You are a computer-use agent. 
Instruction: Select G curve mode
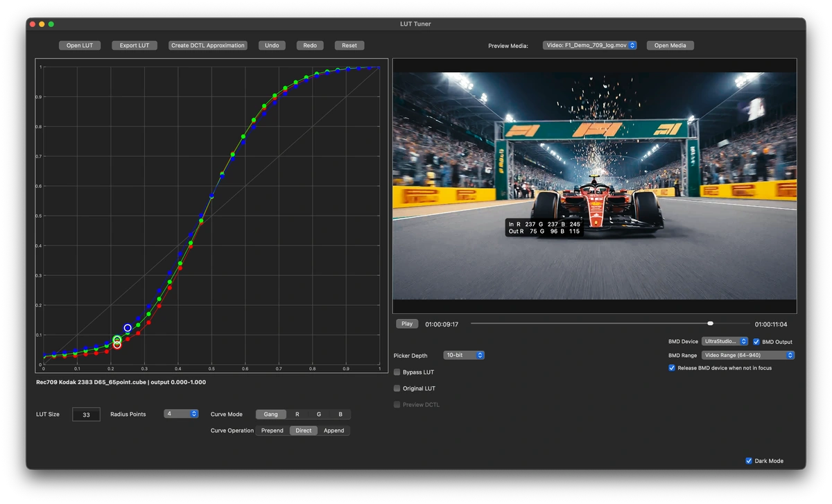[x=319, y=415]
